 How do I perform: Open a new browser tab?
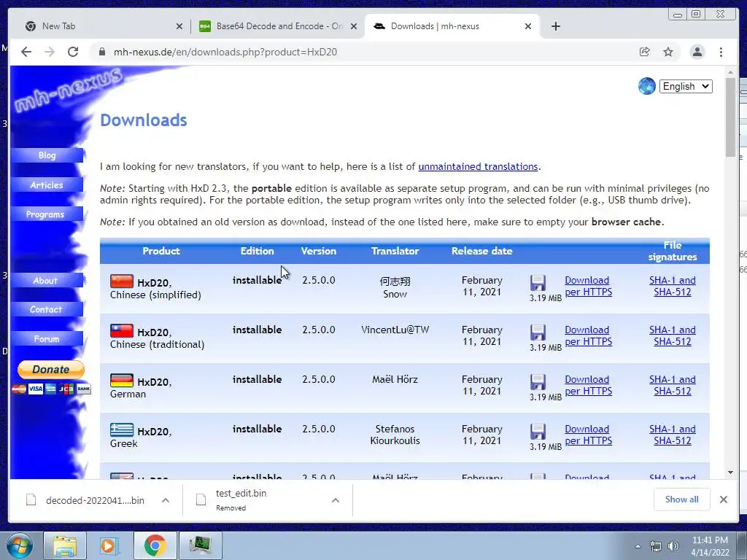(x=555, y=26)
